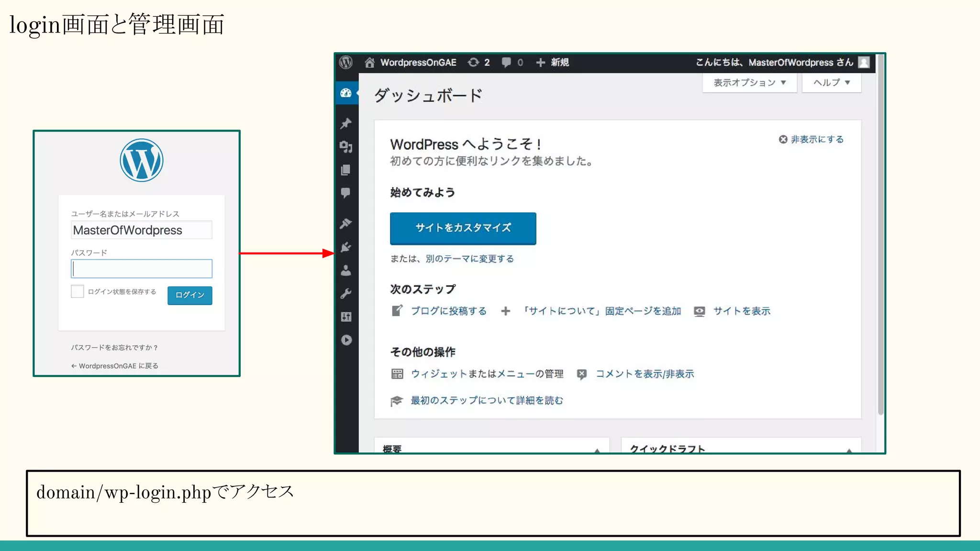Open Appearance paintbrush sidebar icon
The height and width of the screenshot is (551, 980).
click(346, 223)
